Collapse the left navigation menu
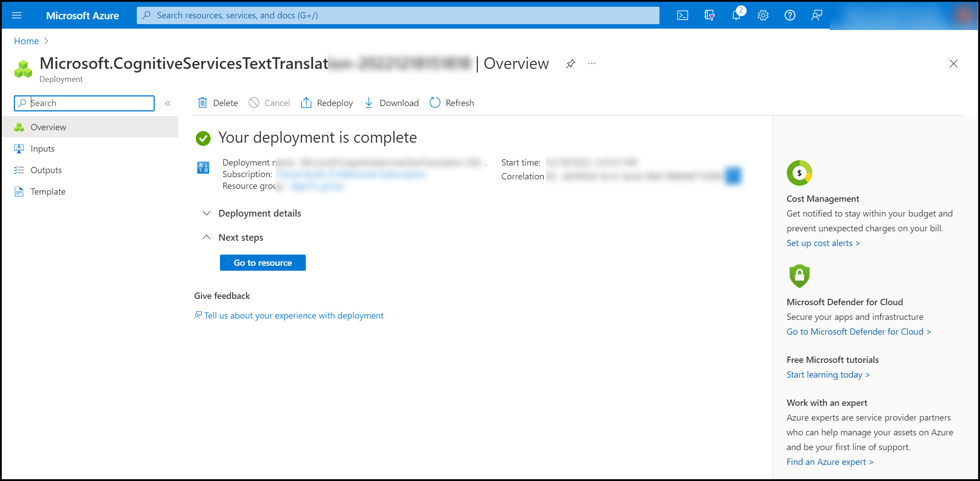The height and width of the screenshot is (481, 980). [168, 103]
